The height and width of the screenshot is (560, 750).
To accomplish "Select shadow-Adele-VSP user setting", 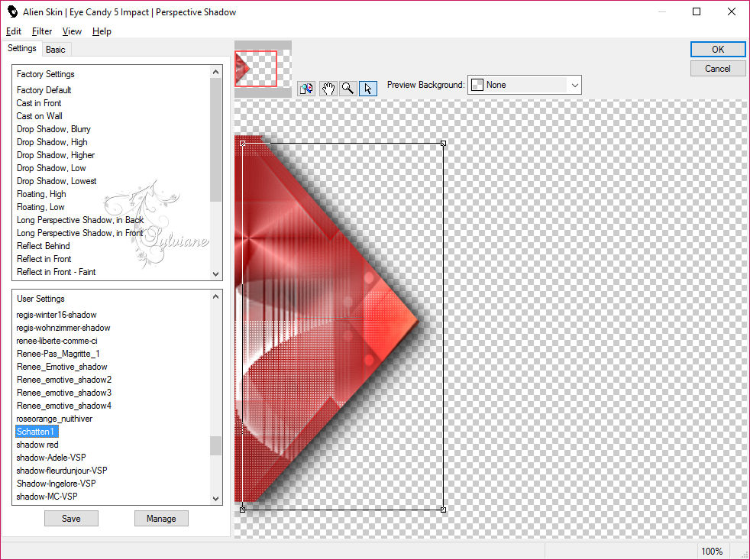I will pos(50,457).
